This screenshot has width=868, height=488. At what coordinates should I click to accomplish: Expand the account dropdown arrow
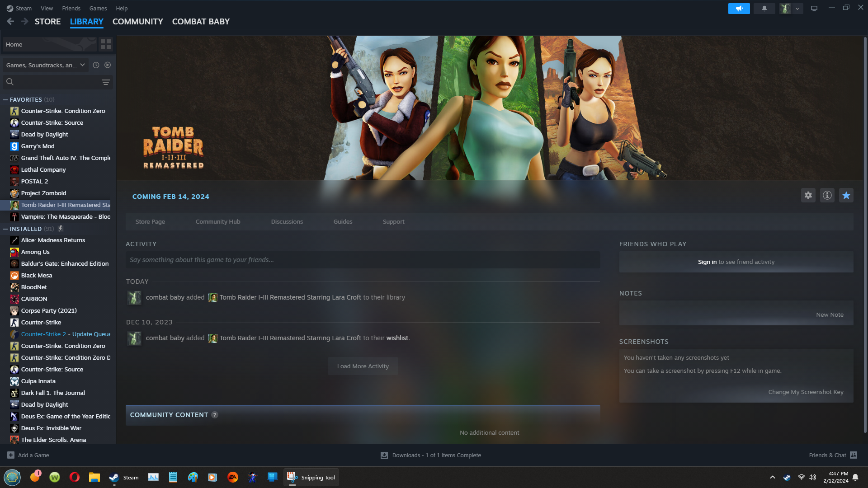(x=797, y=9)
